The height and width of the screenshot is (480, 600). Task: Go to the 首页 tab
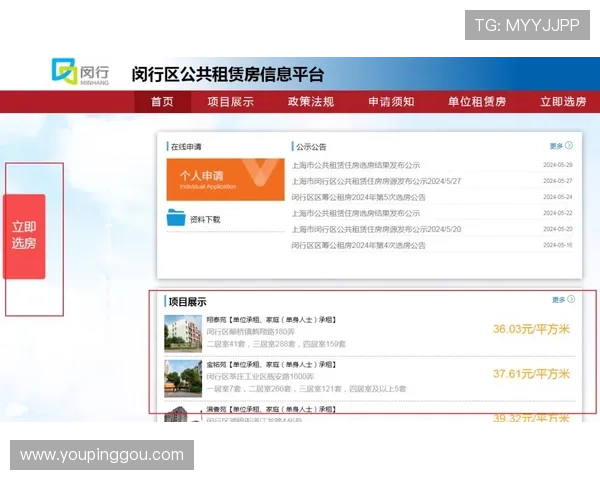pyautogui.click(x=162, y=102)
